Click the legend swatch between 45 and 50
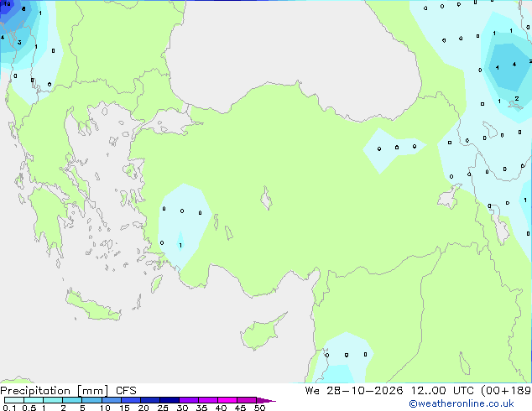This screenshot has width=532, height=411. 247,400
